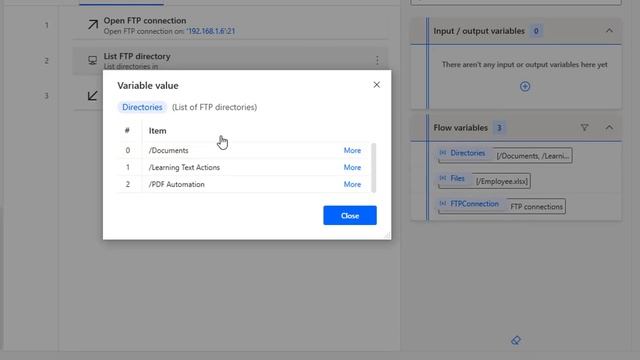Collapse the Input / output variables section

609,31
